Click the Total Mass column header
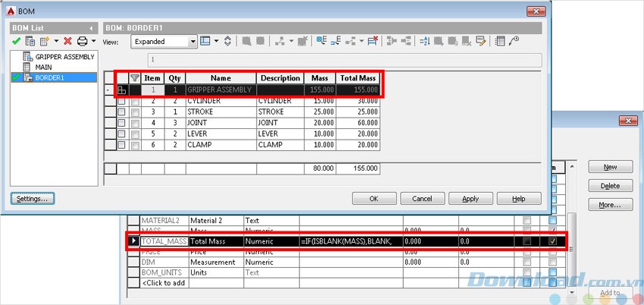This screenshot has height=305, width=644. [x=358, y=77]
